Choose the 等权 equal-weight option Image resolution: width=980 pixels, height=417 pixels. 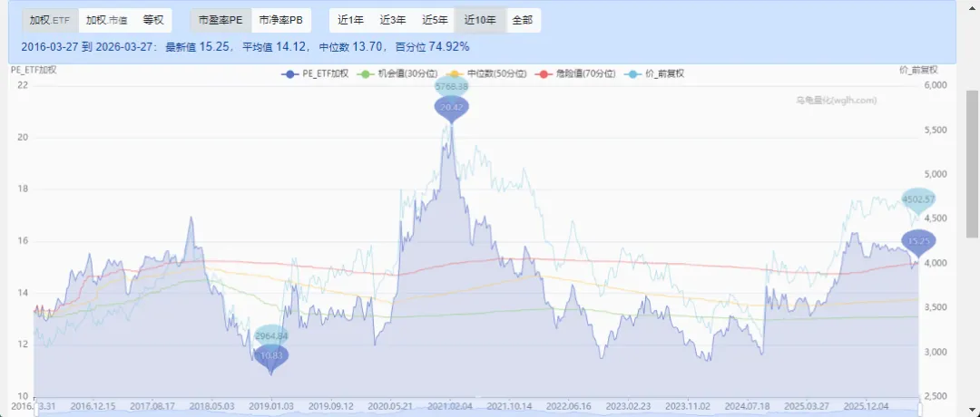click(x=153, y=20)
